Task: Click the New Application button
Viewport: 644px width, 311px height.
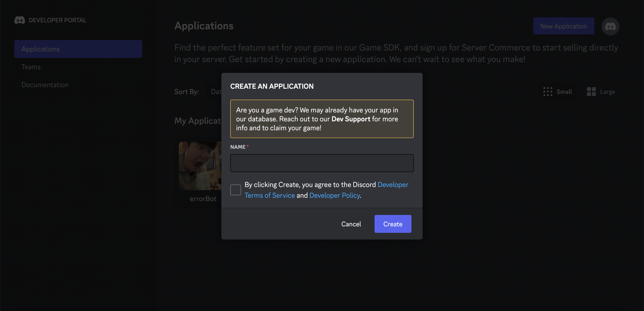Action: pos(563,26)
